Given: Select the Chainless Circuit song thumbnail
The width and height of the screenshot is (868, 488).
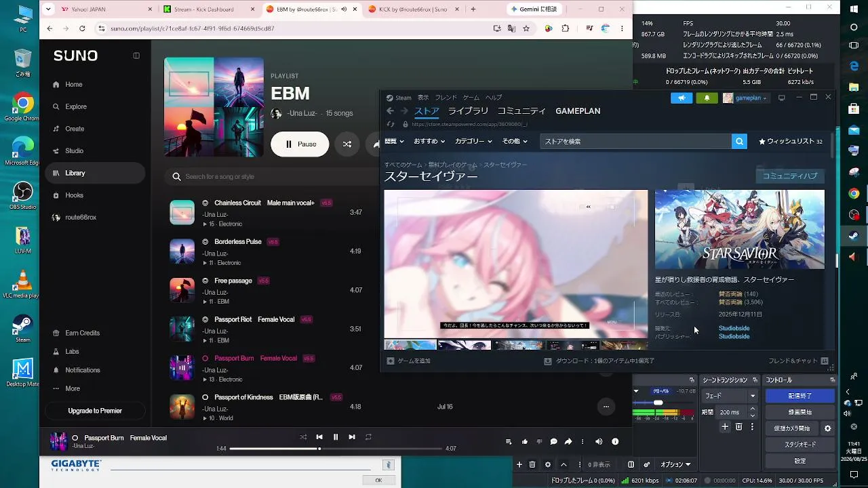Looking at the screenshot, I should pyautogui.click(x=182, y=213).
